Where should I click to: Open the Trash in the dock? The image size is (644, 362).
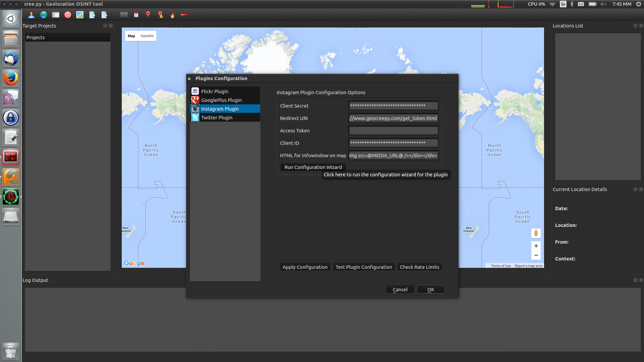[x=11, y=351]
